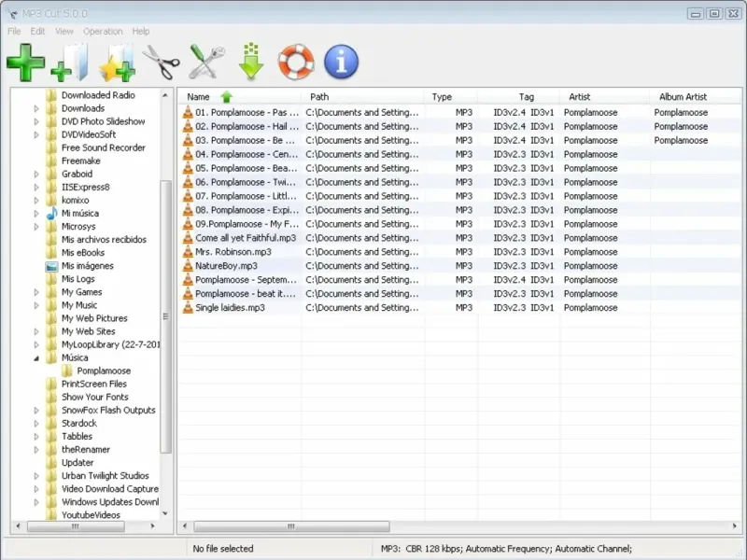The image size is (747, 560).
Task: Sort by the Name column header
Action: coord(240,97)
